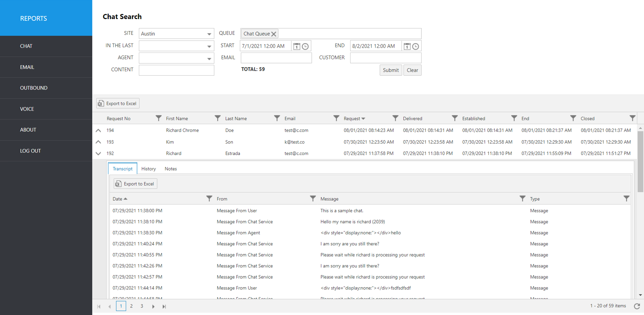Filter the Email column

coord(336,118)
